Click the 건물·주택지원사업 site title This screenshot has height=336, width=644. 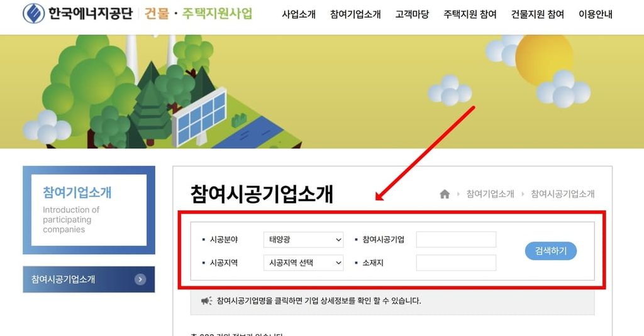(198, 14)
